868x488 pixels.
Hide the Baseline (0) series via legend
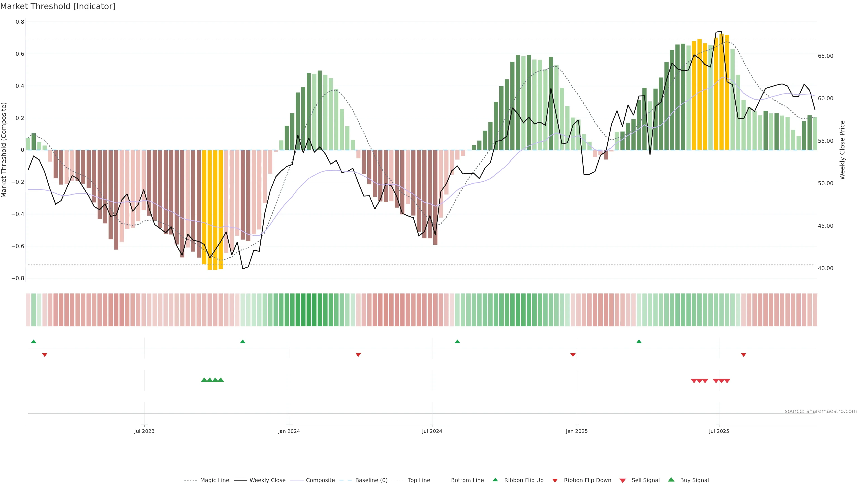point(371,480)
